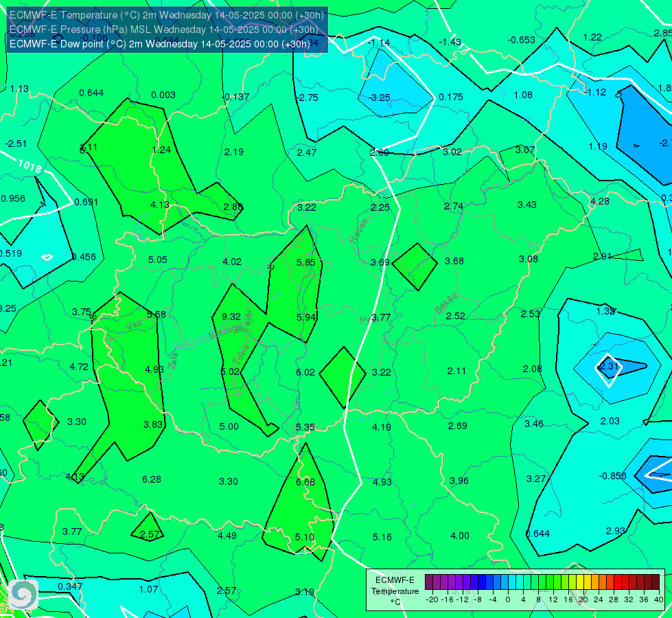Click the Zala region name
The image size is (672, 618).
point(173,361)
